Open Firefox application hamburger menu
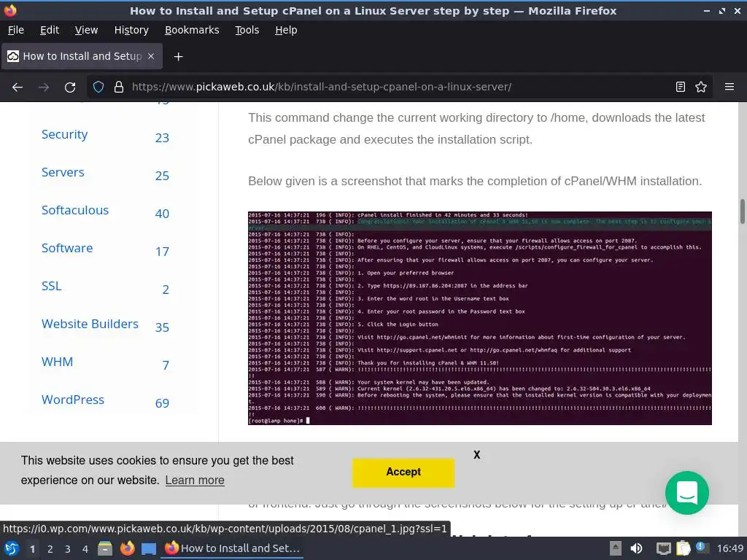Screen dimensions: 747x560 pyautogui.click(x=729, y=87)
